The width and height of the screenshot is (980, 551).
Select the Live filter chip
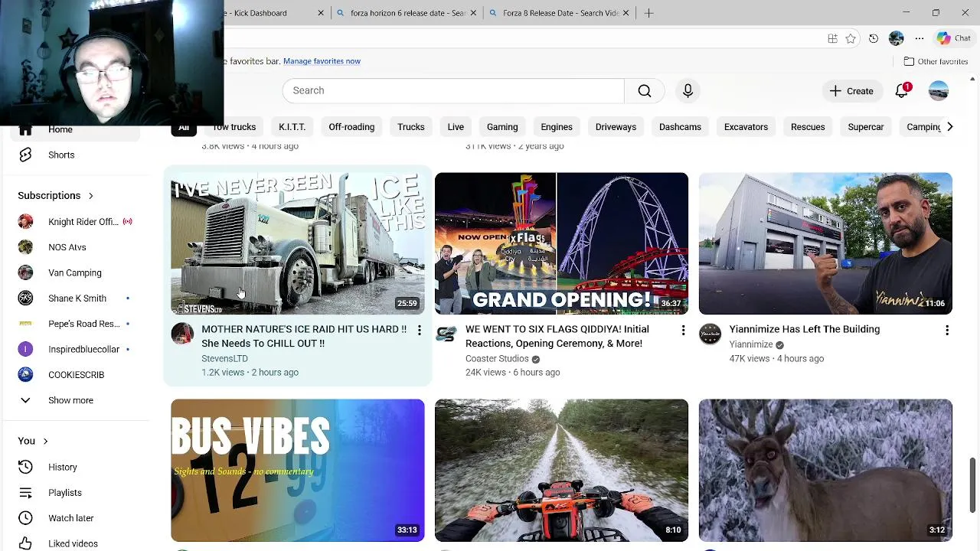tap(456, 127)
